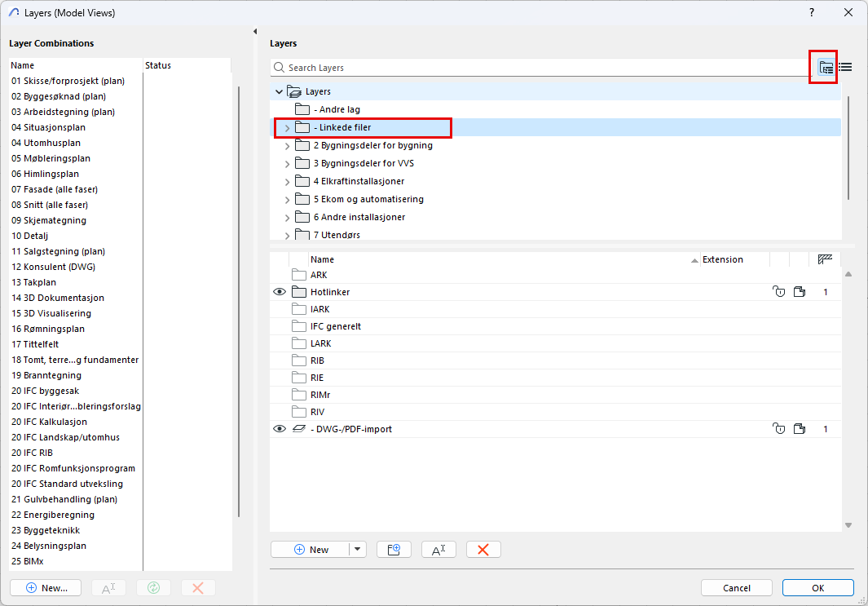868x606 pixels.
Task: Click the new folder icon button
Action: 394,550
